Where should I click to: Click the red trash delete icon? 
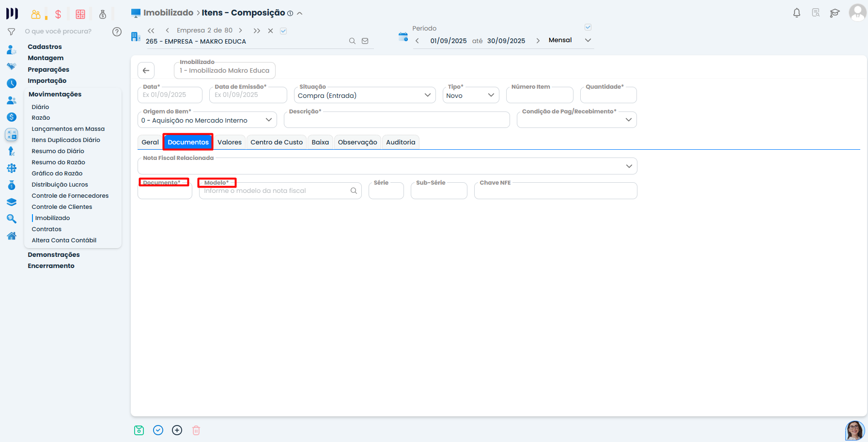(196, 430)
